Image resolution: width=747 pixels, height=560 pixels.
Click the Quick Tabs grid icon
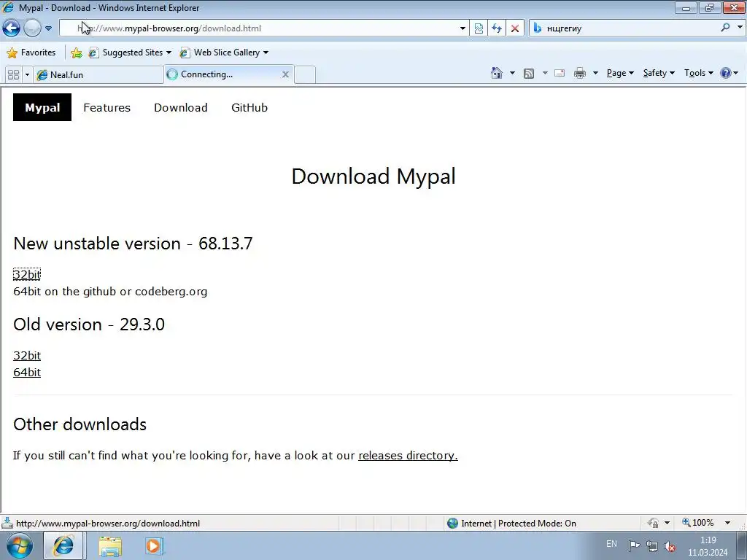(x=13, y=75)
